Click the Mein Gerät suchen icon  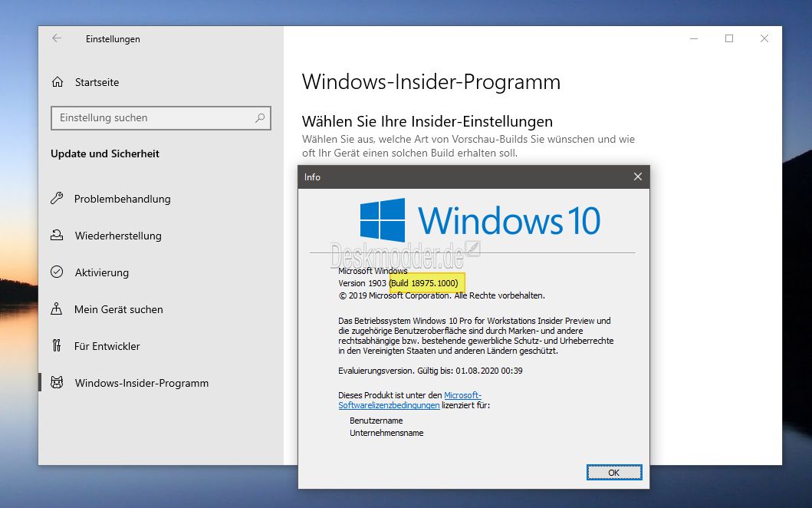coord(57,309)
